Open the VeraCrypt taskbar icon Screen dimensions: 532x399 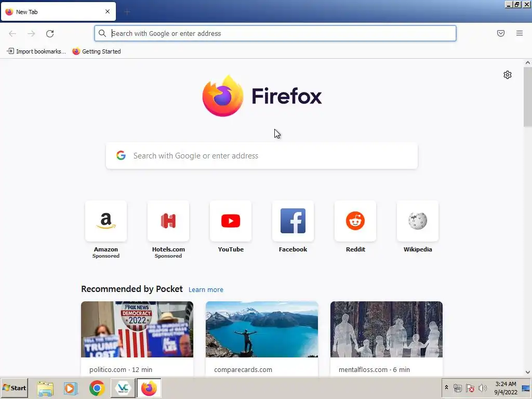(x=123, y=388)
